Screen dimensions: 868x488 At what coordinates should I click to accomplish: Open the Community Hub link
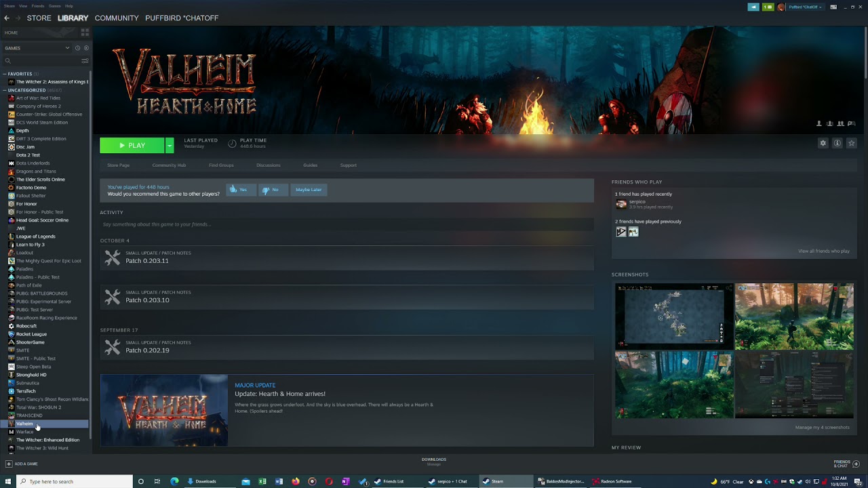coord(169,165)
